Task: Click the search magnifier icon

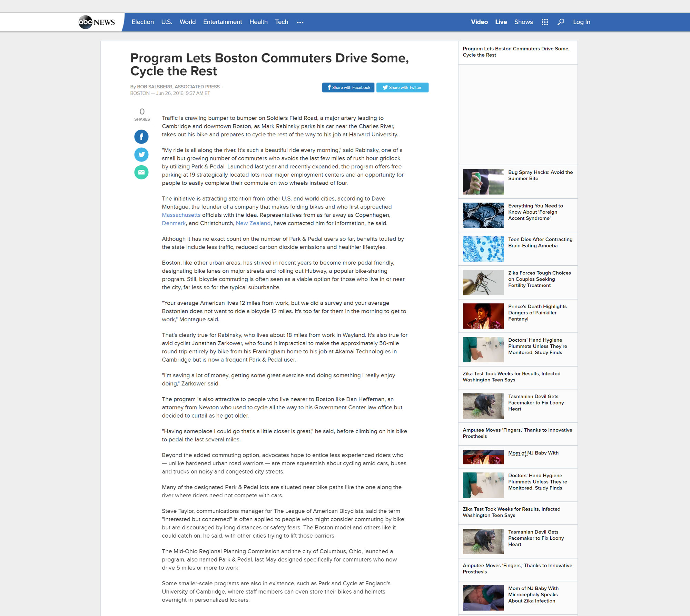Action: point(561,22)
